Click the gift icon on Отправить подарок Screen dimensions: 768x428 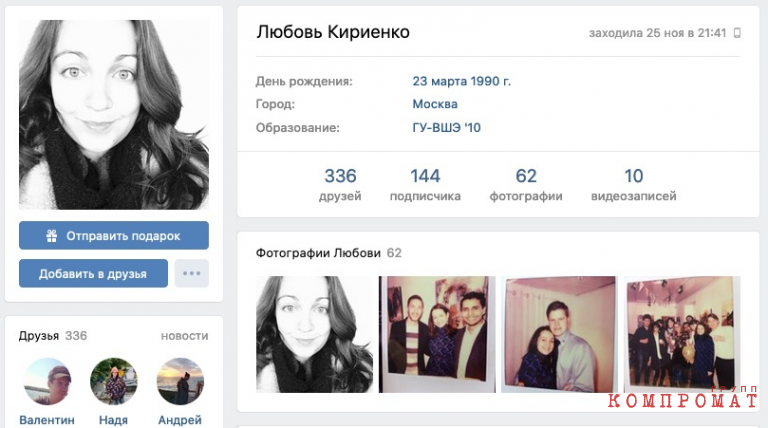click(x=51, y=236)
